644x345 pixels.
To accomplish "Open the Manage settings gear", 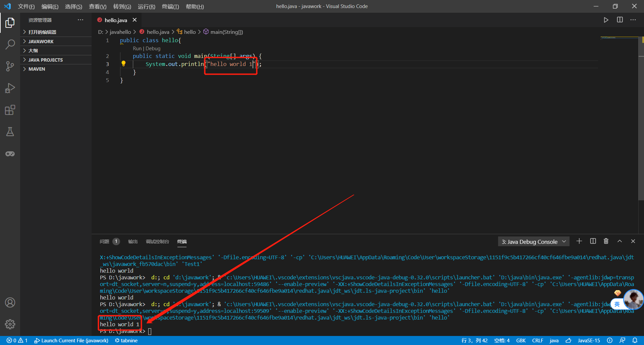I will pos(10,324).
